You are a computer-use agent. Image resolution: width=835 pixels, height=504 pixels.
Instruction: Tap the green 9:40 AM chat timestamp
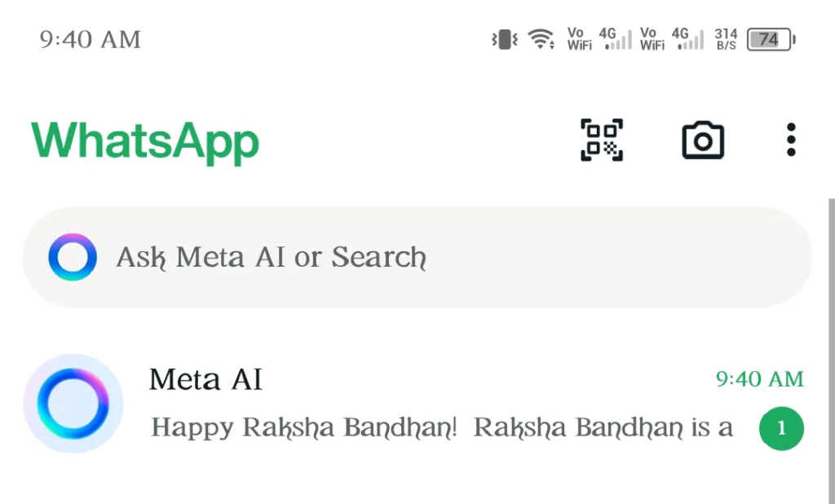coord(759,379)
